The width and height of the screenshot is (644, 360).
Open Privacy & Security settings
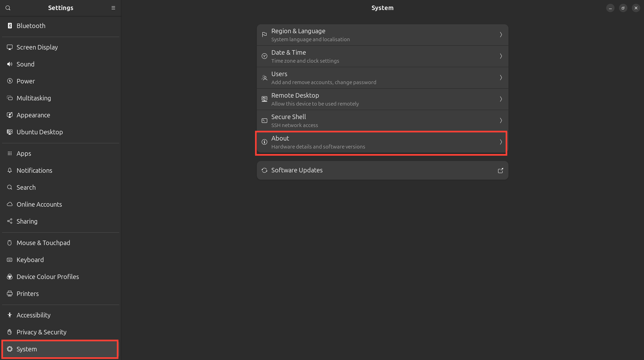(42, 332)
